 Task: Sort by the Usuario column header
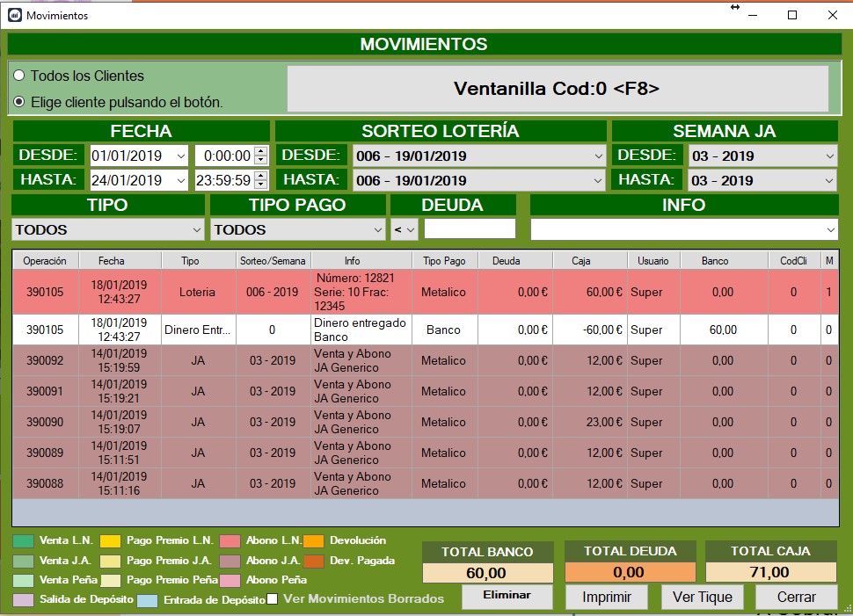tap(653, 261)
